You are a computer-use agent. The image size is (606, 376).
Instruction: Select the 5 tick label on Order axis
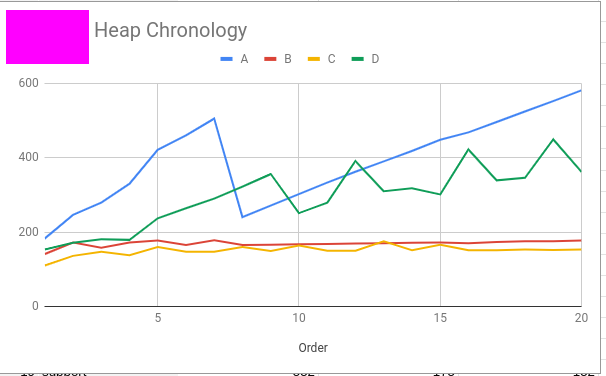158,318
